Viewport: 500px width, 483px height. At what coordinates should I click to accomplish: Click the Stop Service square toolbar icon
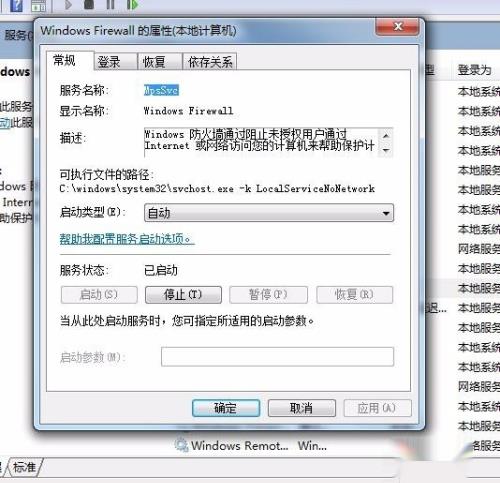(89, 5)
